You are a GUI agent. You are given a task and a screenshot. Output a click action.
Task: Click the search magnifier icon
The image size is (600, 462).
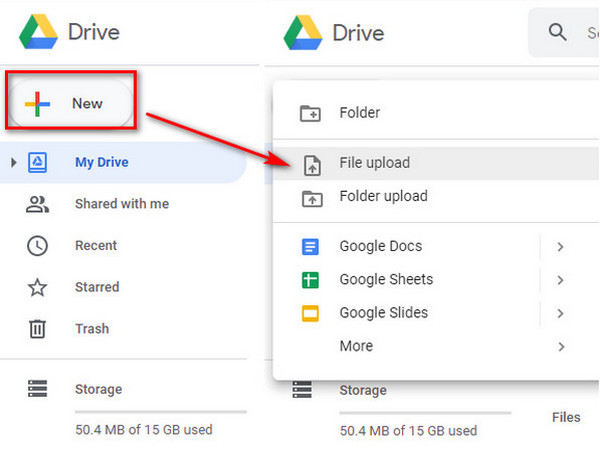coord(557,32)
